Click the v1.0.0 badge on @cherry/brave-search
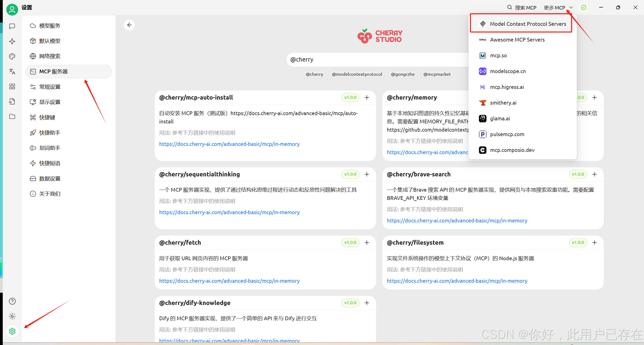The width and height of the screenshot is (644, 345). (578, 174)
